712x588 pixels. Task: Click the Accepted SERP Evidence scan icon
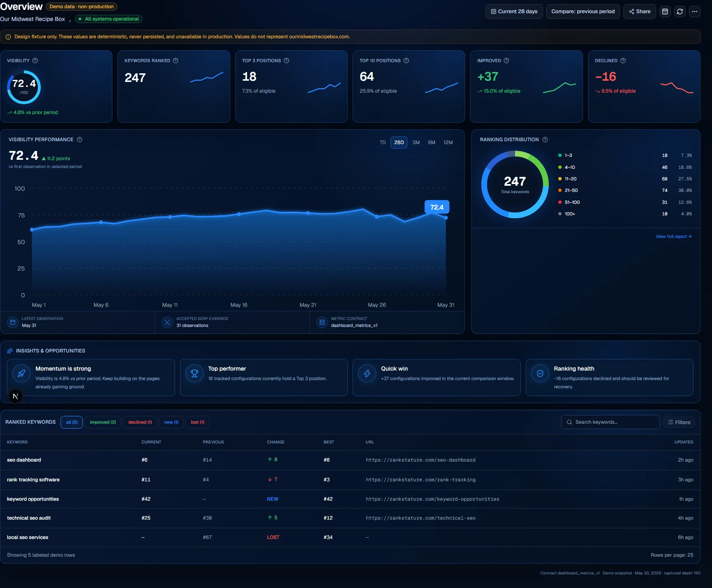coord(167,322)
